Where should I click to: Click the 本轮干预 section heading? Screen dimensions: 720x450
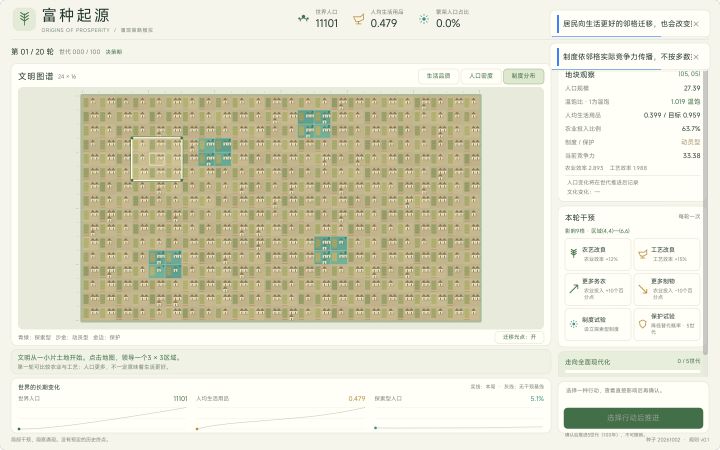point(580,218)
